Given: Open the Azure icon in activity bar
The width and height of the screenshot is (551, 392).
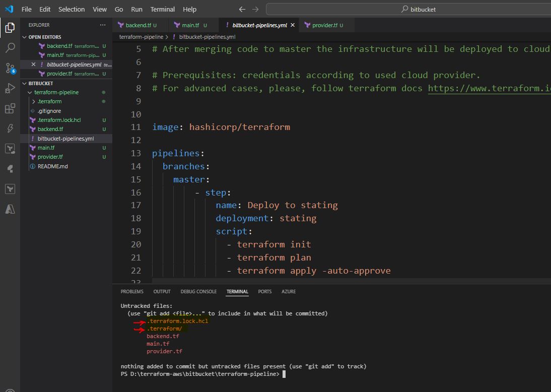Looking at the screenshot, I should pyautogui.click(x=10, y=209).
